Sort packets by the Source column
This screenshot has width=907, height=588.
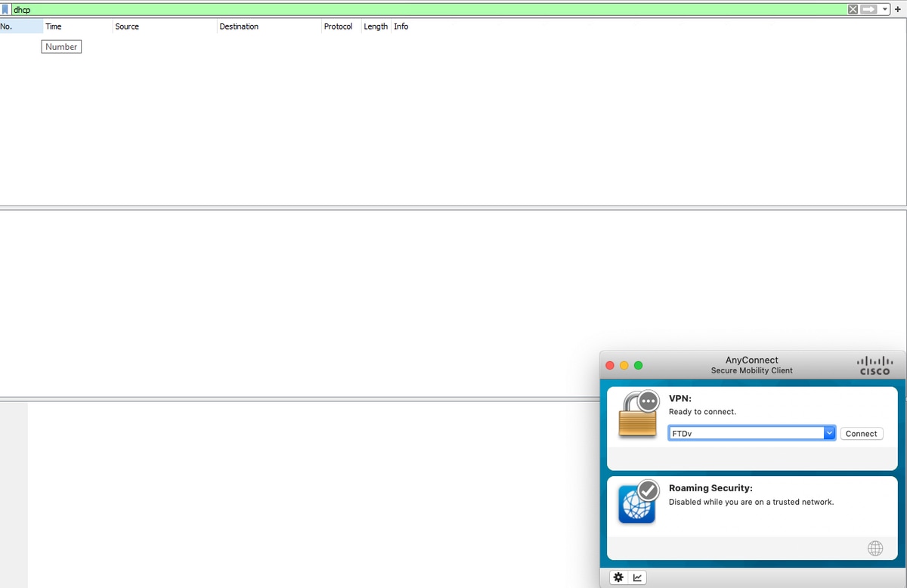pyautogui.click(x=165, y=26)
